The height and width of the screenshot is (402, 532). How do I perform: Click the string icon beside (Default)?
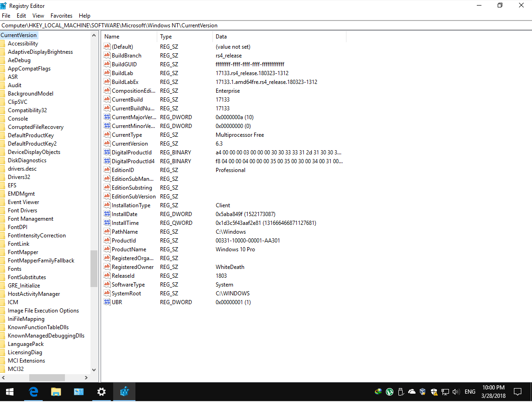[x=107, y=46]
